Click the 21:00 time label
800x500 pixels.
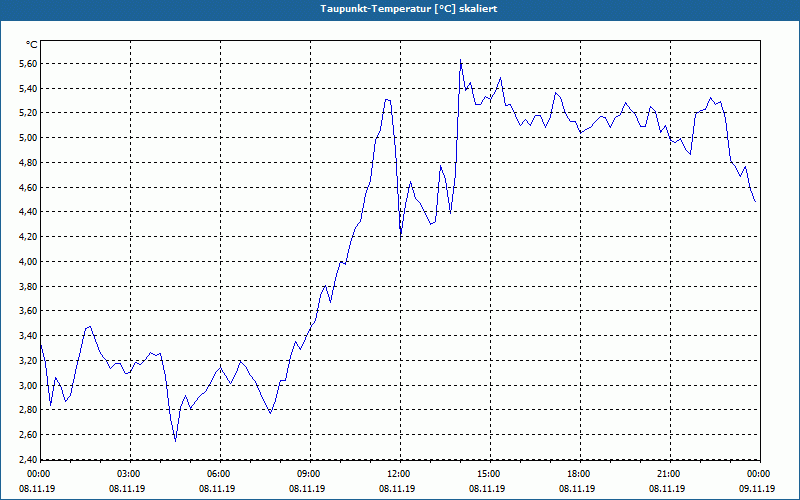pyautogui.click(x=669, y=474)
